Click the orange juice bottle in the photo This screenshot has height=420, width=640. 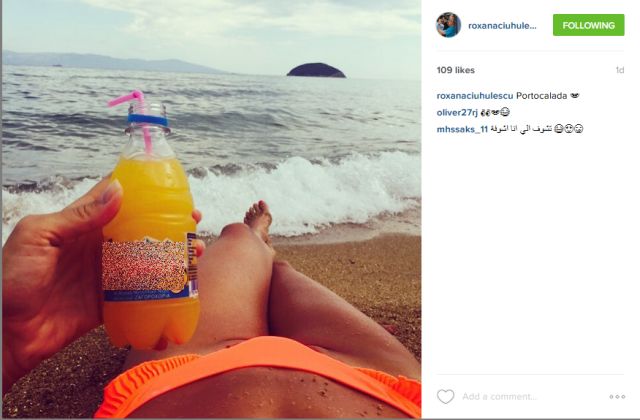(x=150, y=229)
